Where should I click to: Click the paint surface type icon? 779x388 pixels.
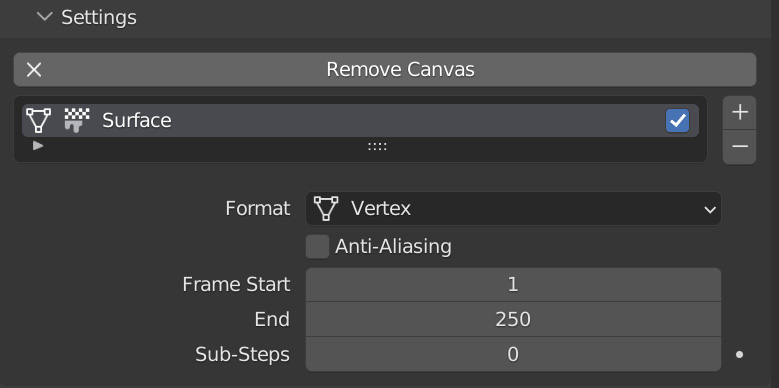click(x=77, y=120)
